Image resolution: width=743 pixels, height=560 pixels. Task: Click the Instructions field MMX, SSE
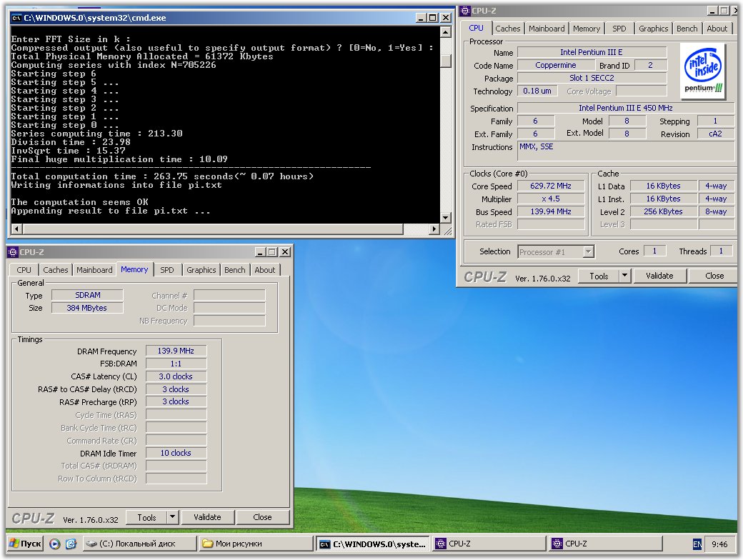tap(626, 151)
